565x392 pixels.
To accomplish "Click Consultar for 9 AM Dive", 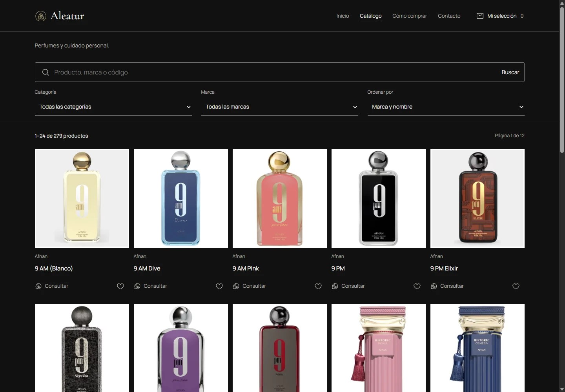I will tap(151, 286).
